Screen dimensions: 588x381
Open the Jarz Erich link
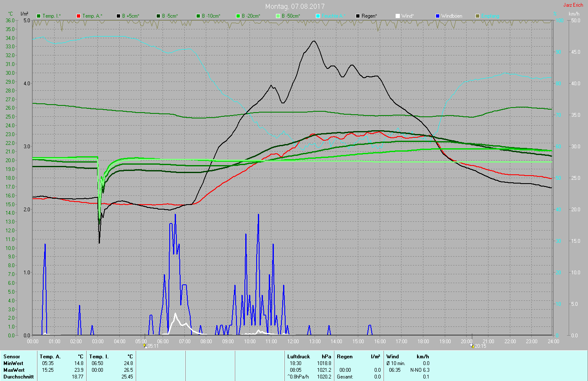573,5
